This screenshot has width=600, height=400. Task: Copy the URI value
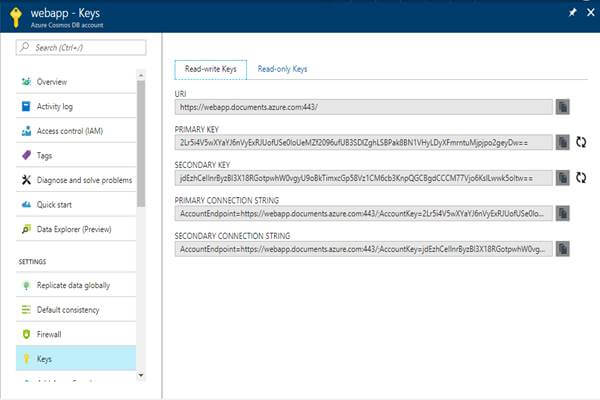click(562, 107)
